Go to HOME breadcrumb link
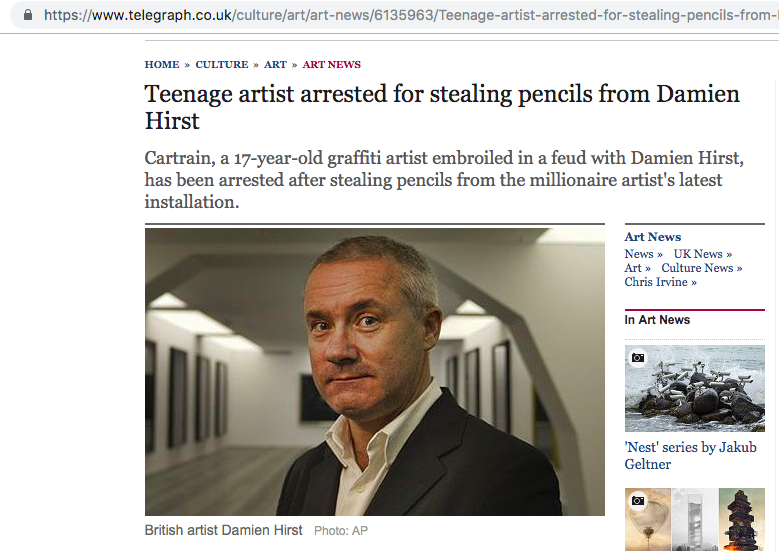Screen dimensions: 779x551 (x=162, y=65)
